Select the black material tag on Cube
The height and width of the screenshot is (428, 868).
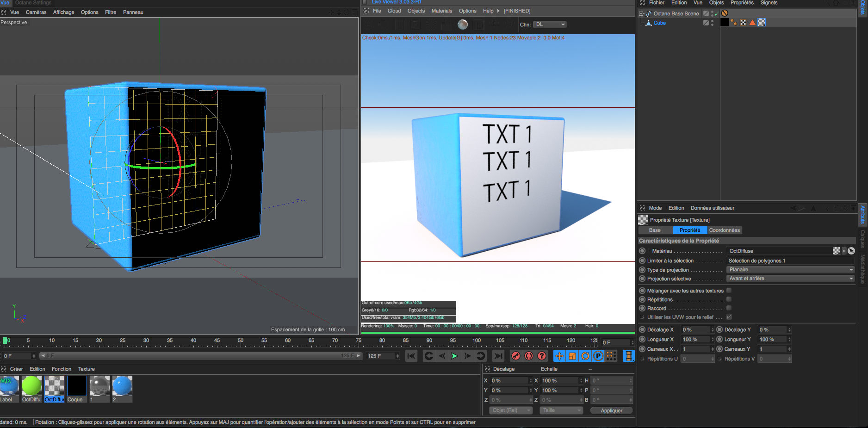(725, 22)
